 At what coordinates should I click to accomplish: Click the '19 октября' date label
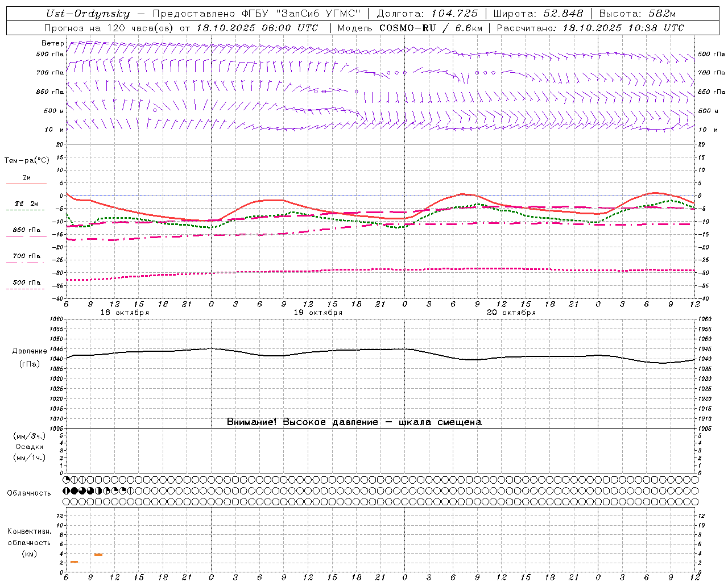click(x=318, y=313)
